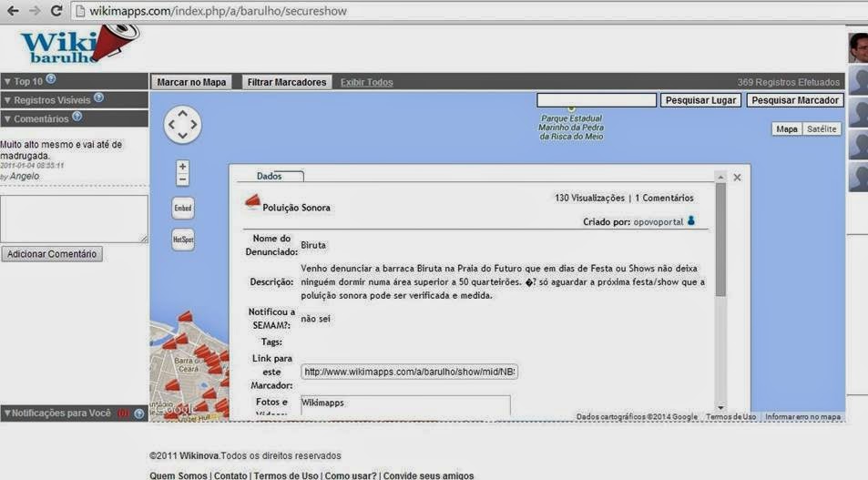Click the Wikimapps photos box

click(405, 405)
